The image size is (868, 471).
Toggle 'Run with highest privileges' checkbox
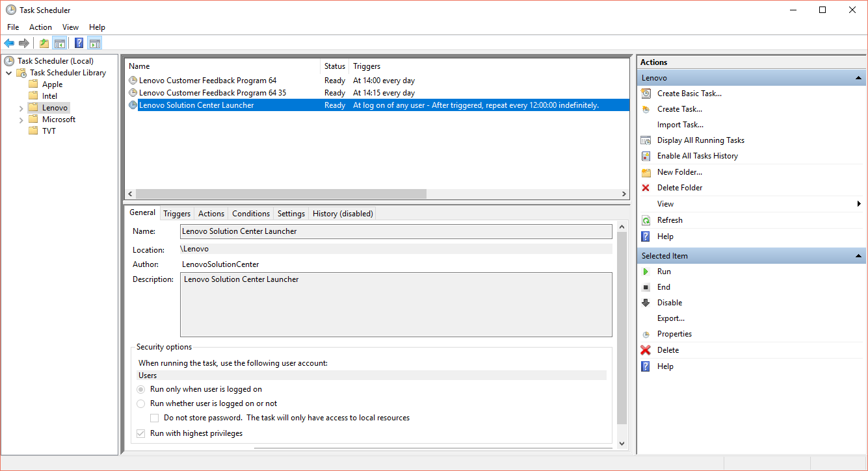pyautogui.click(x=141, y=433)
